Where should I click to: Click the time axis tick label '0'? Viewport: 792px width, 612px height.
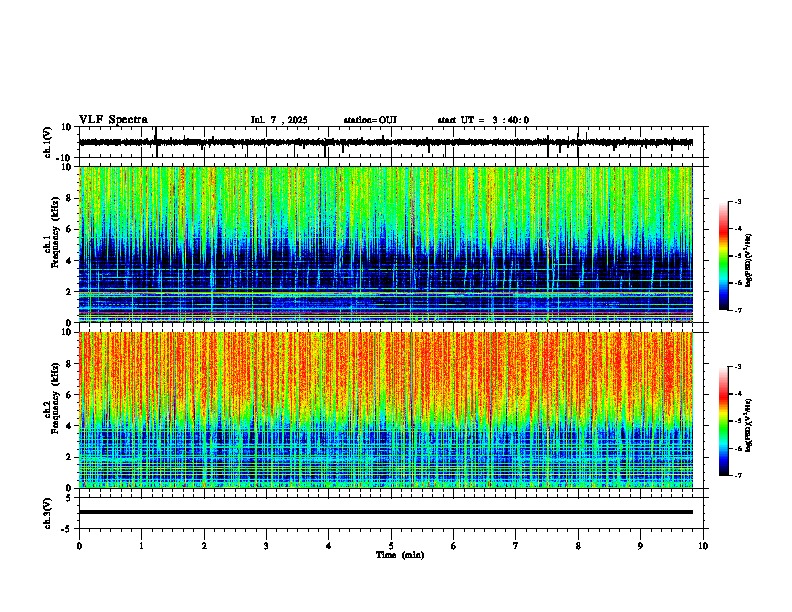(79, 546)
